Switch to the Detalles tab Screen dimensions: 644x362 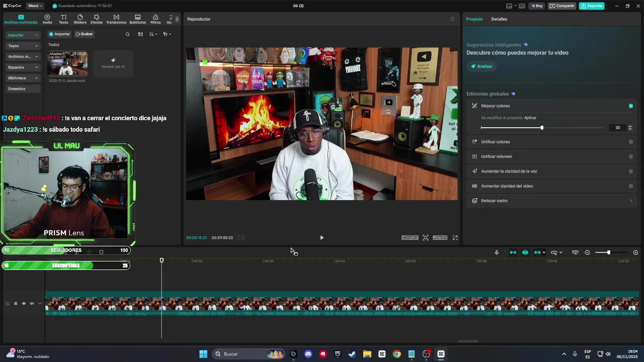499,19
